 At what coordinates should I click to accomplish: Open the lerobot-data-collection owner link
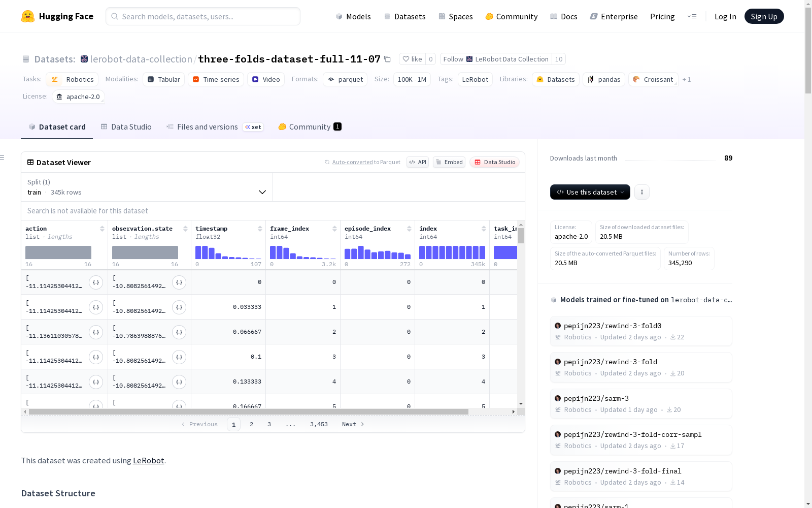click(x=141, y=59)
